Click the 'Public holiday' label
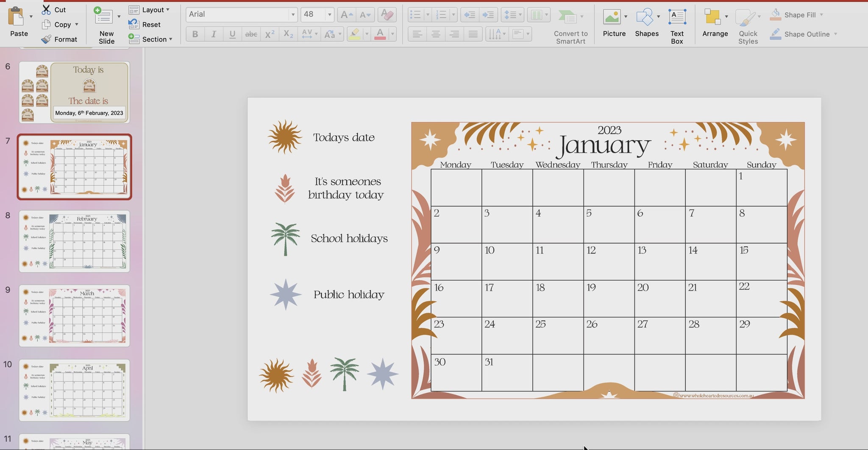 pos(349,294)
